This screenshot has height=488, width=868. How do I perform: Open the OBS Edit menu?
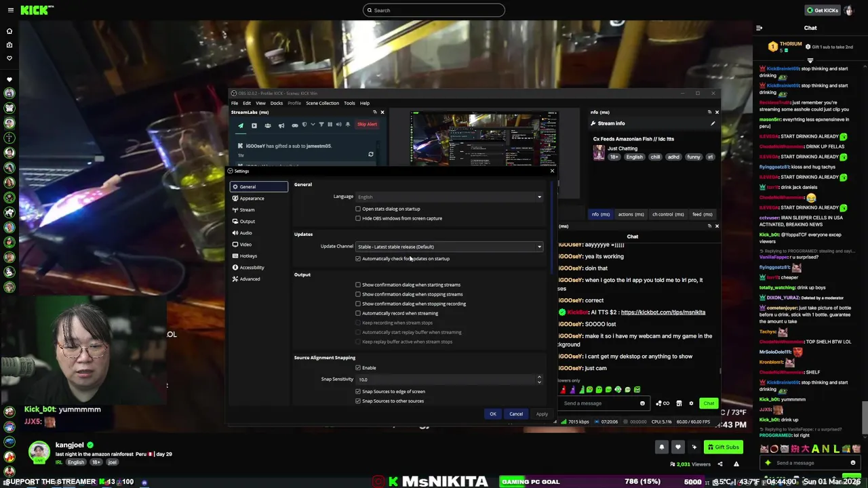click(x=247, y=103)
